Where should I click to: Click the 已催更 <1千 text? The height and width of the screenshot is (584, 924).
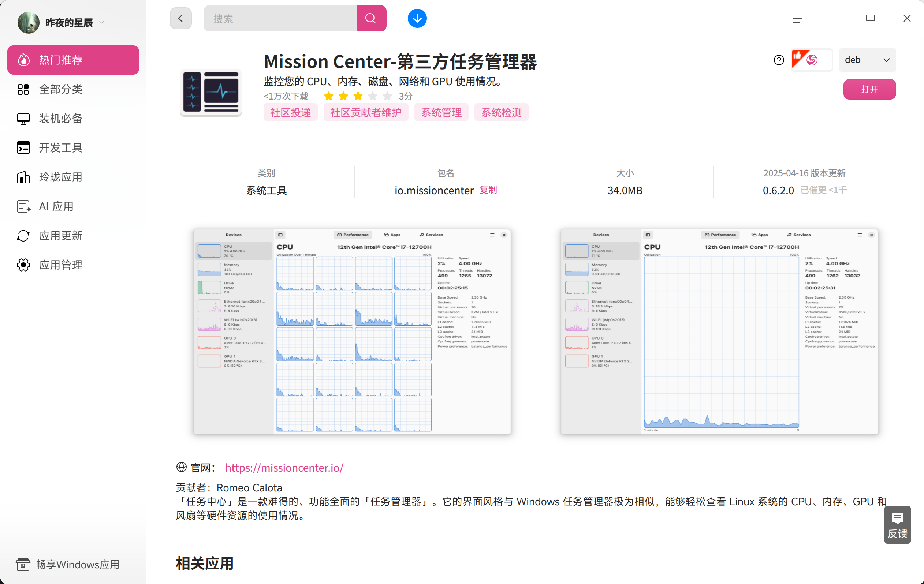click(823, 190)
